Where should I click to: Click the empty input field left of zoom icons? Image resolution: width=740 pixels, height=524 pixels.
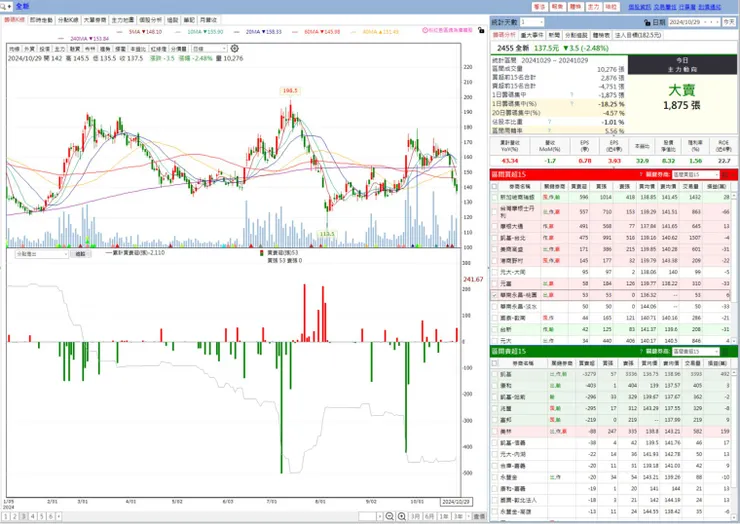point(367,516)
